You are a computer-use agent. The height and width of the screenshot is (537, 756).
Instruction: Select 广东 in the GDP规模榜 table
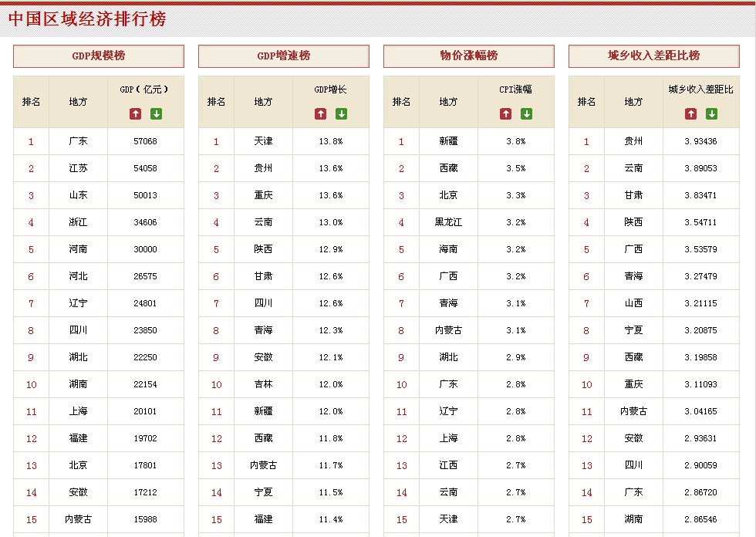click(x=78, y=141)
